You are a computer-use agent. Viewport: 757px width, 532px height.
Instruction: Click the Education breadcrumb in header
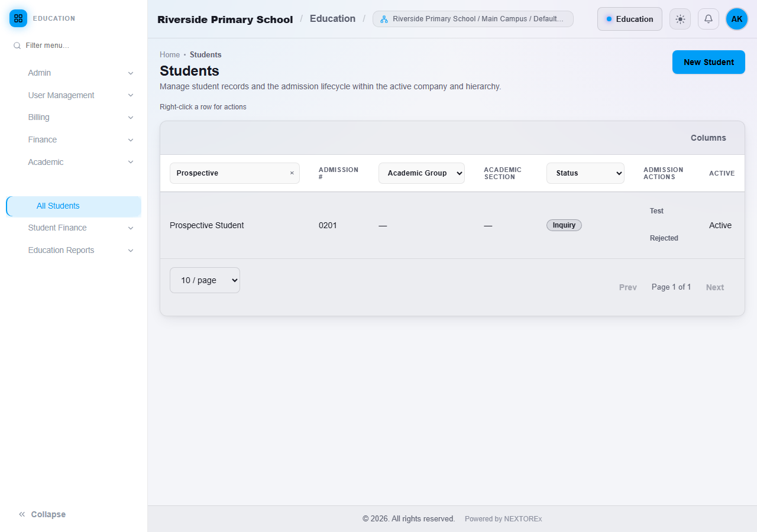(333, 19)
